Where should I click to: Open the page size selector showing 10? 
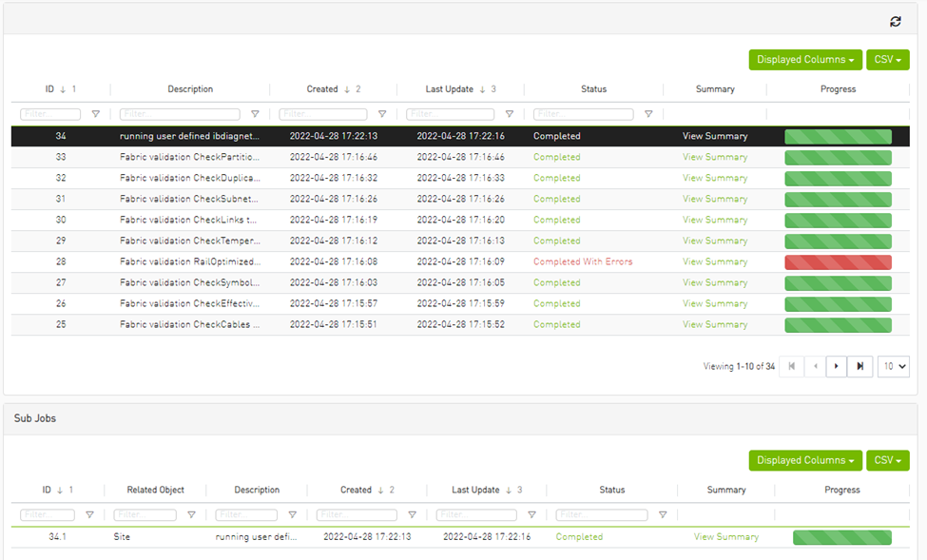(x=893, y=366)
